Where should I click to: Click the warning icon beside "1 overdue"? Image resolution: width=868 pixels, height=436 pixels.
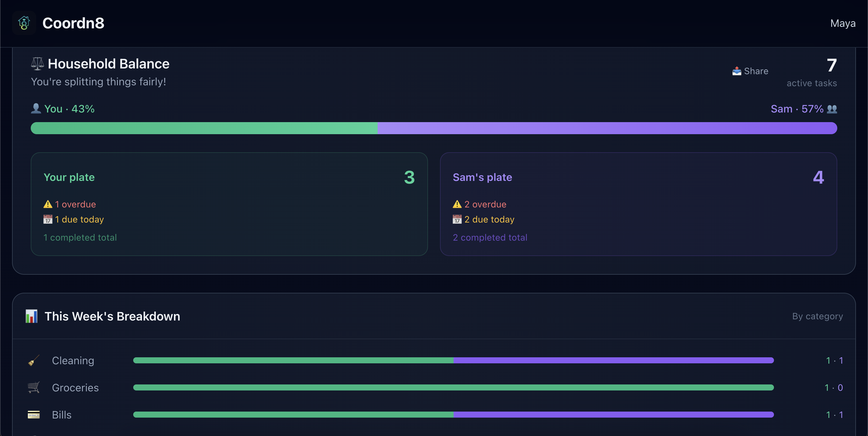pos(48,204)
